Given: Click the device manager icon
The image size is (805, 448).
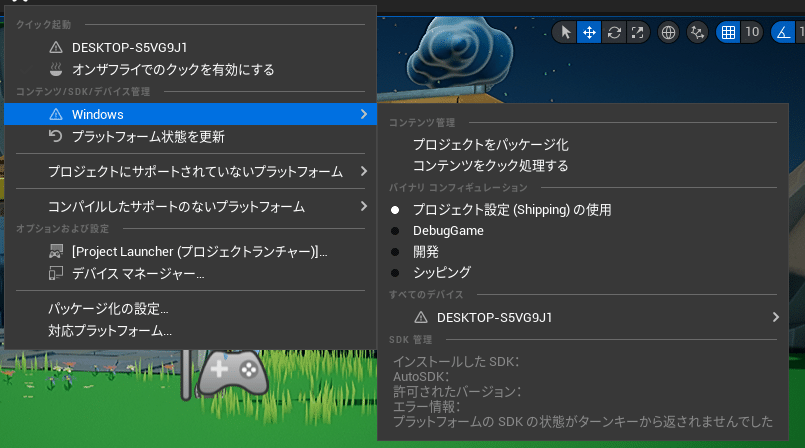Looking at the screenshot, I should 56,273.
